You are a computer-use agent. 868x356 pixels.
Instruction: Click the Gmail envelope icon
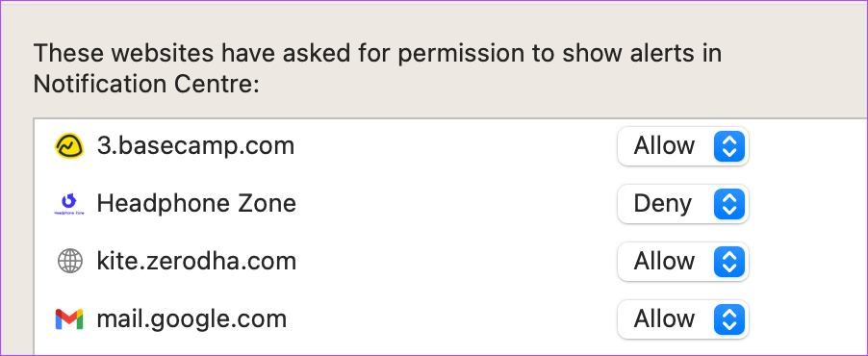[69, 319]
